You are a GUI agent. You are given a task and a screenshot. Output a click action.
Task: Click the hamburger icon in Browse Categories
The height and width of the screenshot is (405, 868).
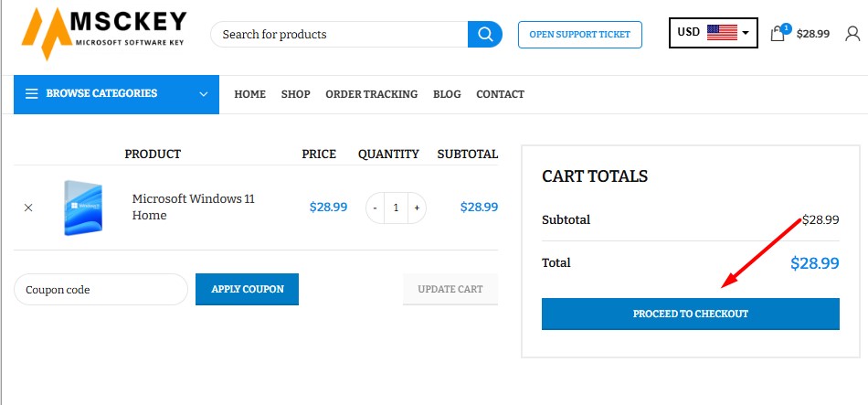31,93
